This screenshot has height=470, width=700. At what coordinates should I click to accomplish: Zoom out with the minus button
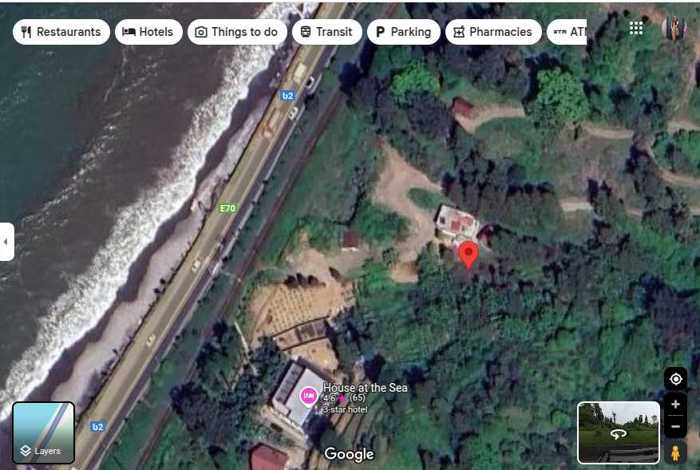point(675,426)
